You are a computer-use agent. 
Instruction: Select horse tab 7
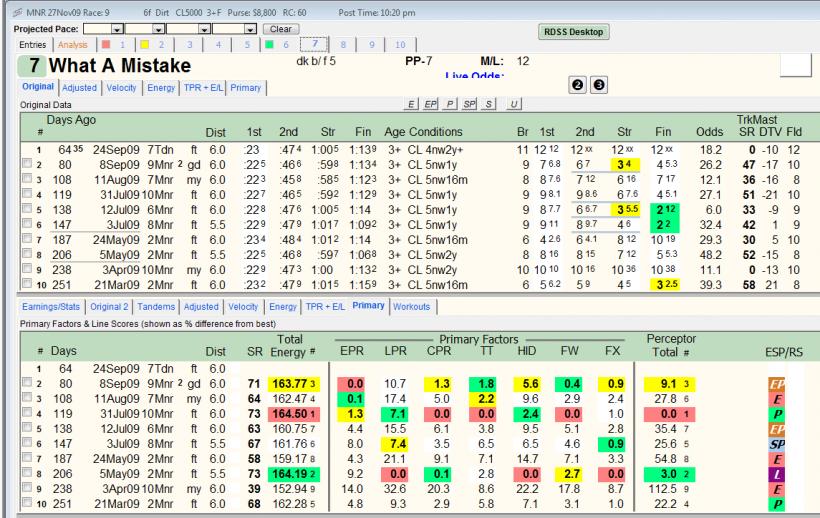coord(314,45)
